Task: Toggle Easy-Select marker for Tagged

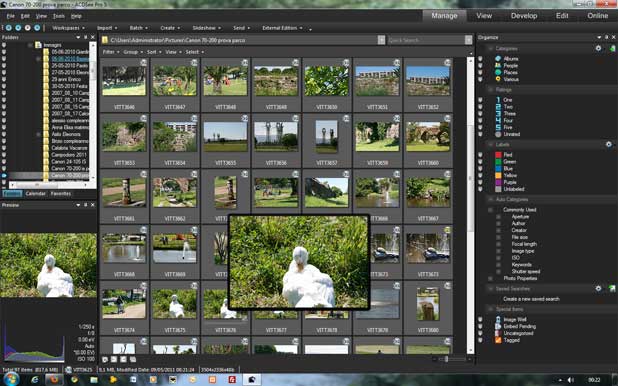Action: coord(480,340)
